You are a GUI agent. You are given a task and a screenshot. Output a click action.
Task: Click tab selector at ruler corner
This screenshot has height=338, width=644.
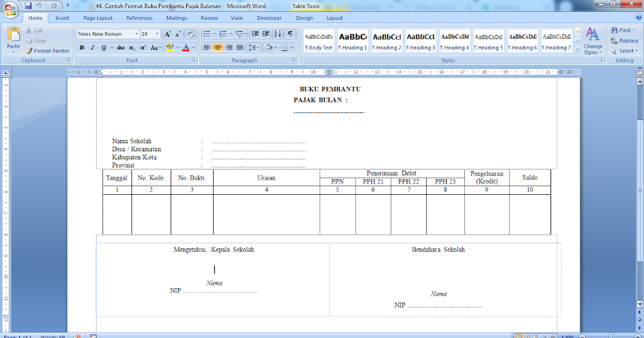(x=6, y=71)
